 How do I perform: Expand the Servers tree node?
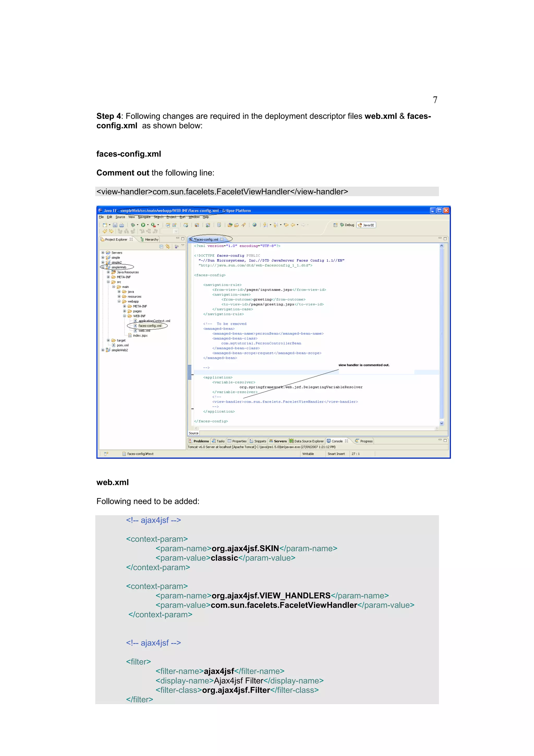pos(103,253)
